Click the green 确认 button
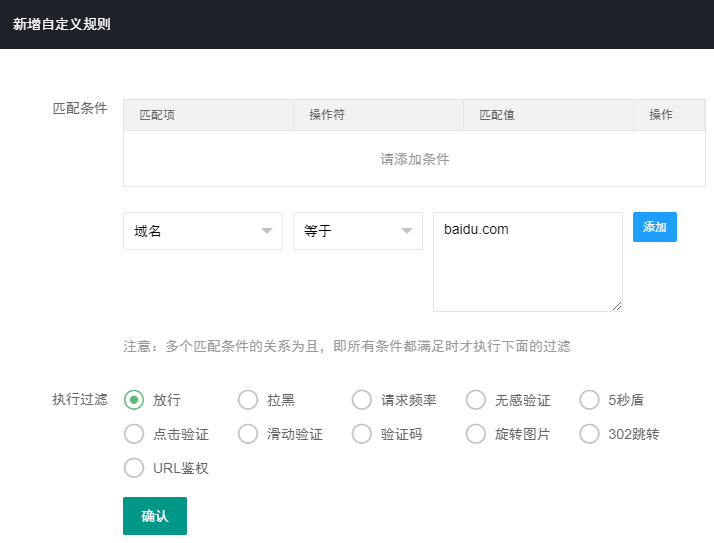This screenshot has width=714, height=543. [155, 516]
